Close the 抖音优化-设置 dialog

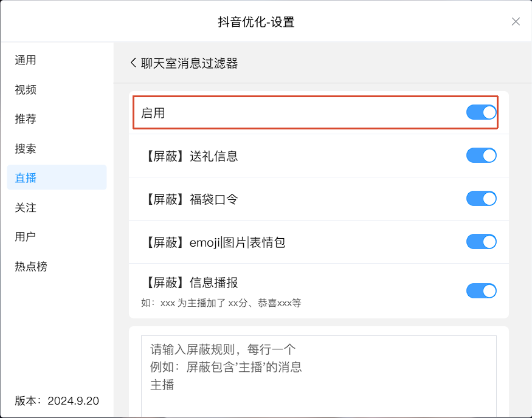point(516,22)
